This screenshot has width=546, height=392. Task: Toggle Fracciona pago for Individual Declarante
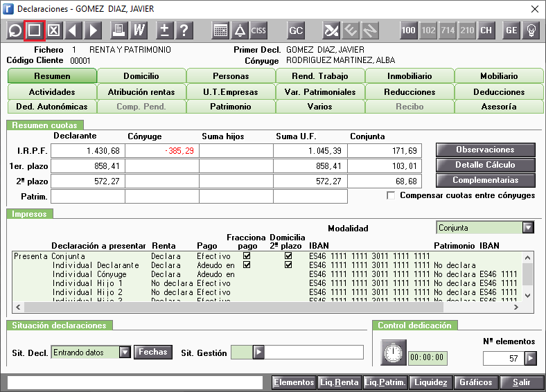coord(247,265)
